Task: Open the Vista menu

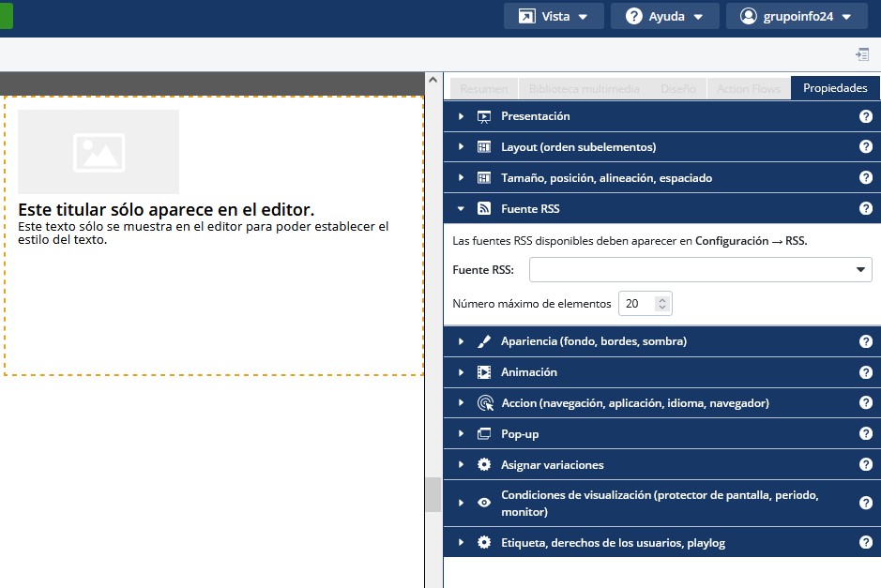Action: 554,16
